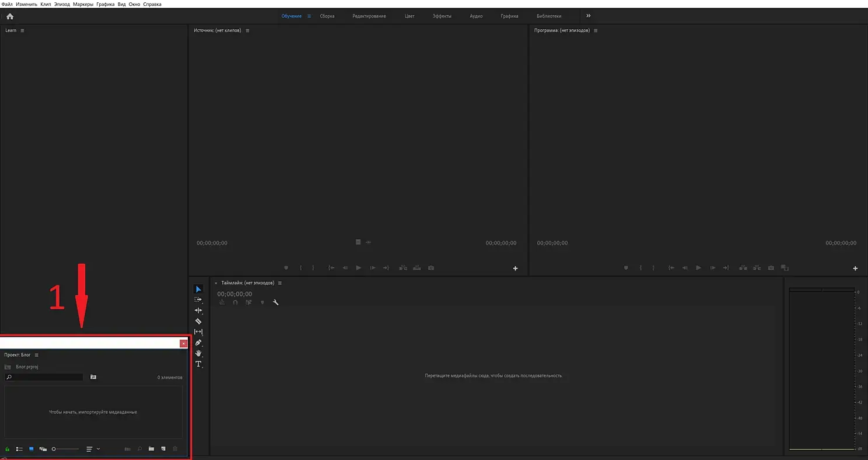Export frame using Source monitor camera icon

click(431, 268)
